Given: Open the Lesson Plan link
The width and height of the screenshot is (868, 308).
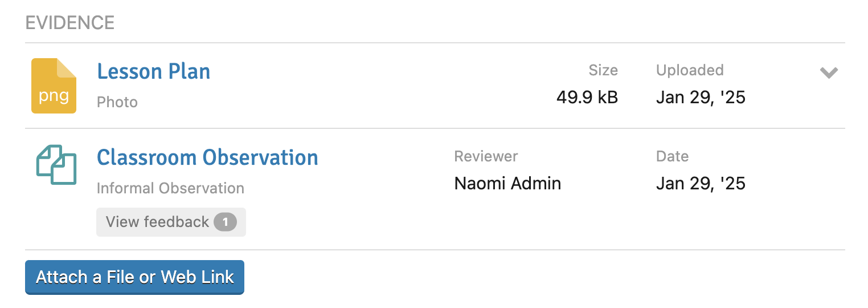Looking at the screenshot, I should pos(154,71).
